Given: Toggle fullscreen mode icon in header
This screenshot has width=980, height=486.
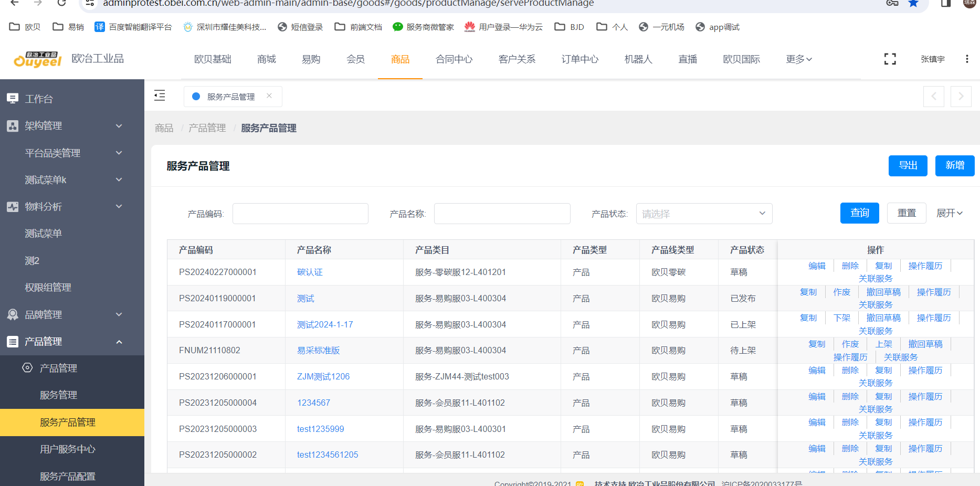Looking at the screenshot, I should [x=890, y=59].
